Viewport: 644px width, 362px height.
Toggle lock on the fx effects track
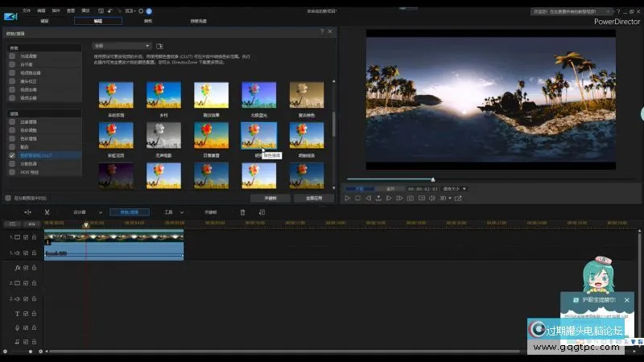(34, 268)
